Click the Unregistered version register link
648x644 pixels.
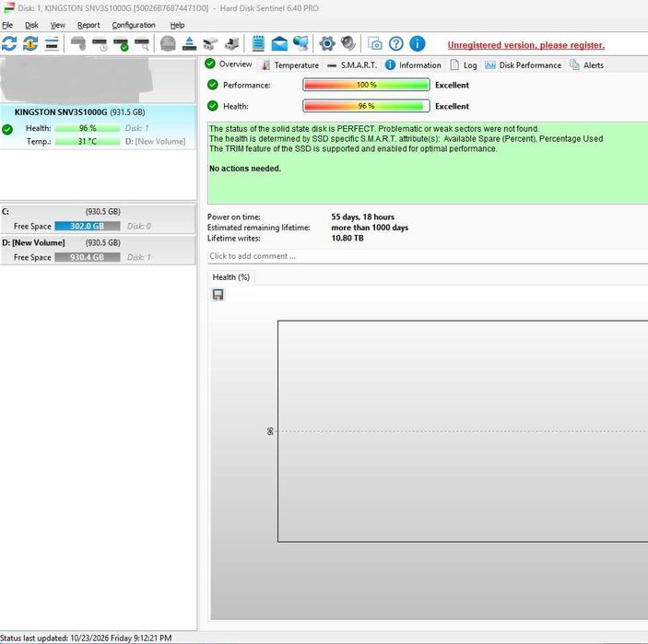pyautogui.click(x=525, y=45)
